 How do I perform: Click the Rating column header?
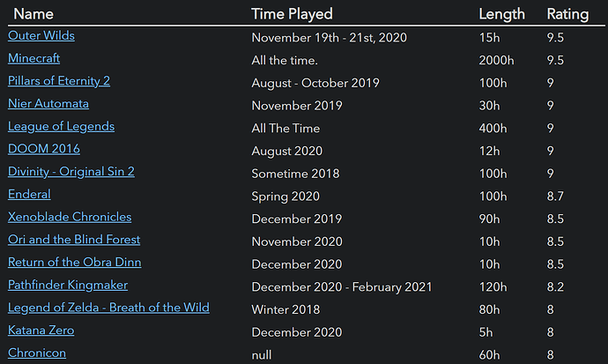click(567, 13)
